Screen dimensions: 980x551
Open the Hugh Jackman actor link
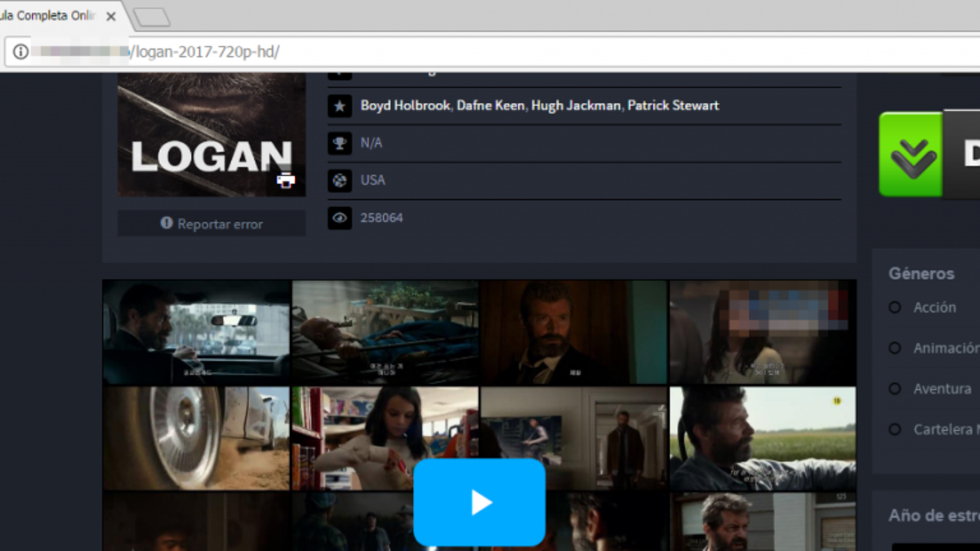(576, 105)
